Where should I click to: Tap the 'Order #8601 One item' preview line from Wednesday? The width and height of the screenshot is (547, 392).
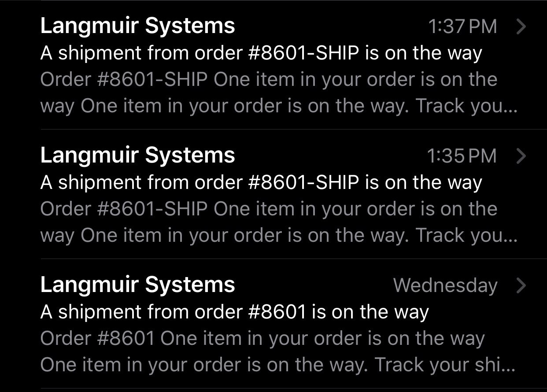tap(262, 339)
